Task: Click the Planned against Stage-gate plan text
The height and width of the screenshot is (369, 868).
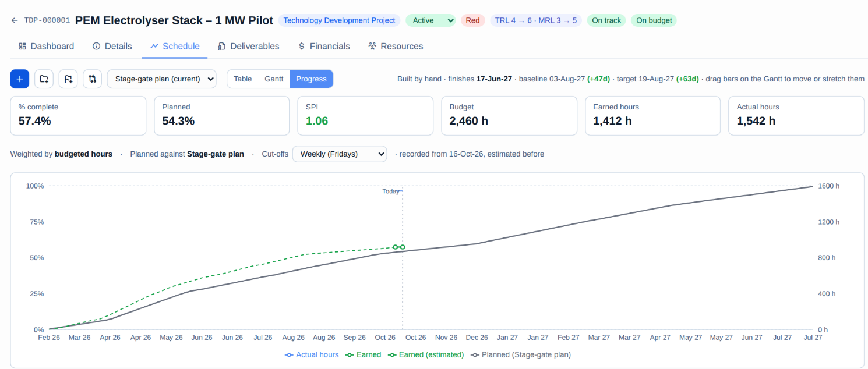Action: [x=188, y=154]
